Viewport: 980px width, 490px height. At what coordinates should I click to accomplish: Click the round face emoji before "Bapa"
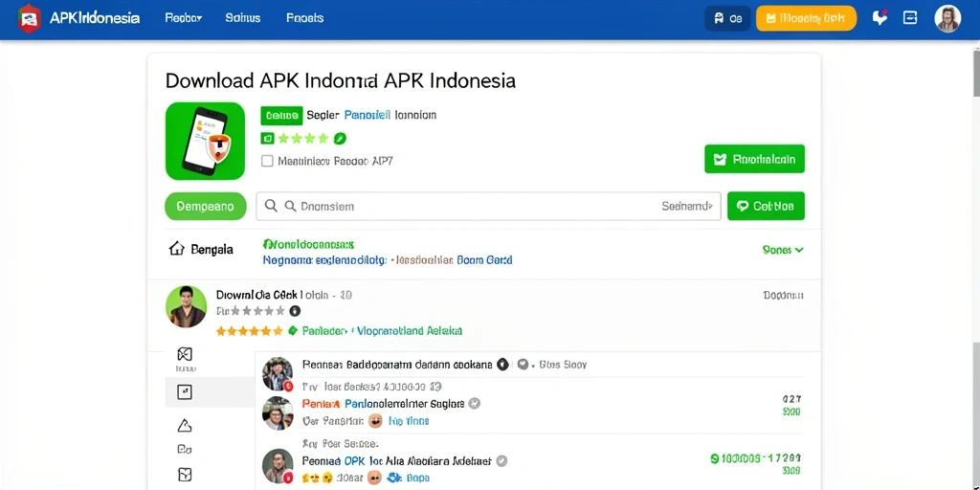coord(373,479)
